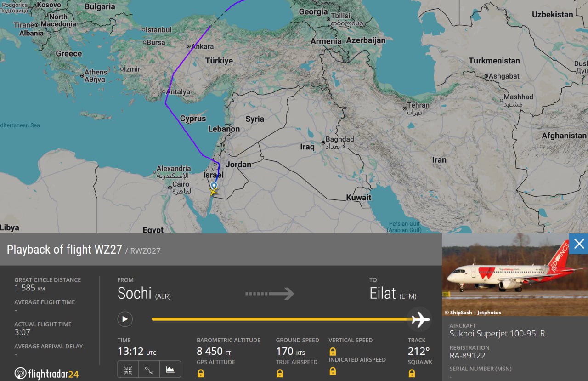The image size is (588, 381).
Task: Click the ShipSash Jetphotos photo credit
Action: pos(473,313)
